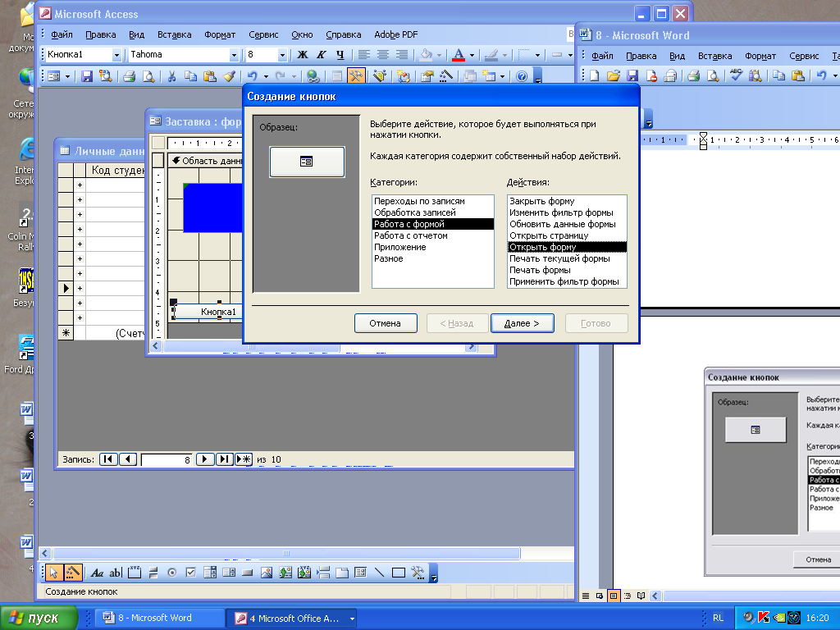This screenshot has height=630, width=840.
Task: Align text right in Access formatting bar
Action: [401, 55]
